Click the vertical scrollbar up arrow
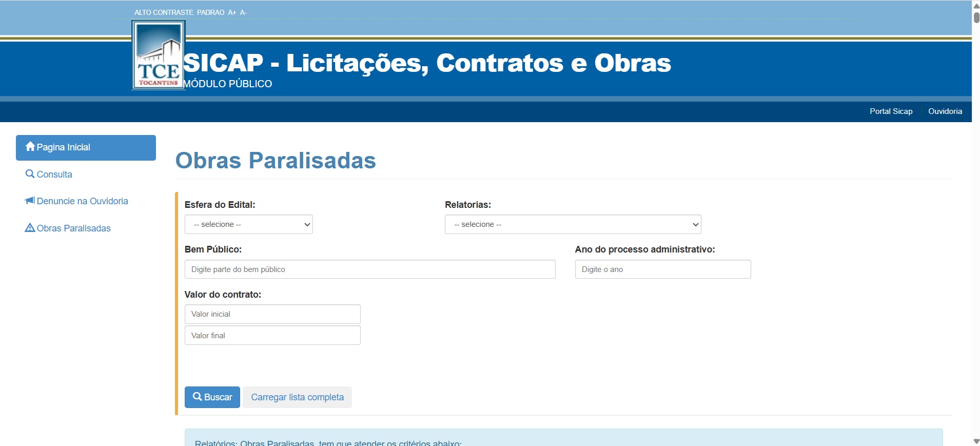980x446 pixels. (x=976, y=5)
